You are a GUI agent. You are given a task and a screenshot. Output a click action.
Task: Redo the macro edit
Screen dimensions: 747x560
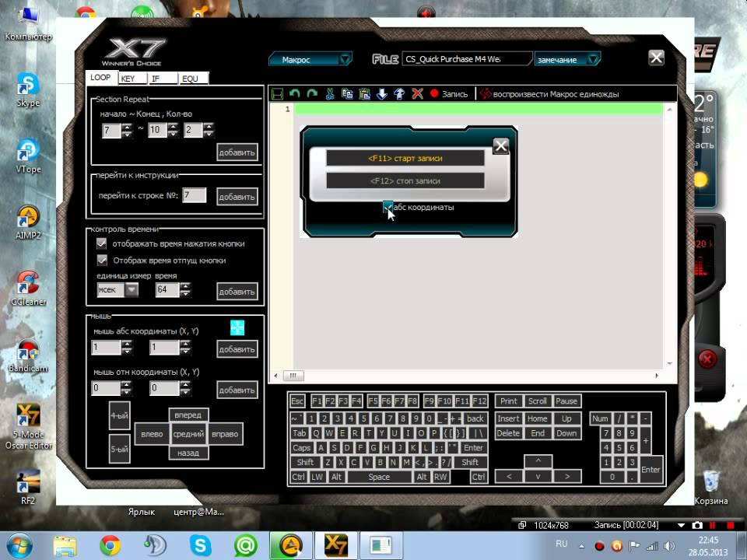click(x=312, y=93)
